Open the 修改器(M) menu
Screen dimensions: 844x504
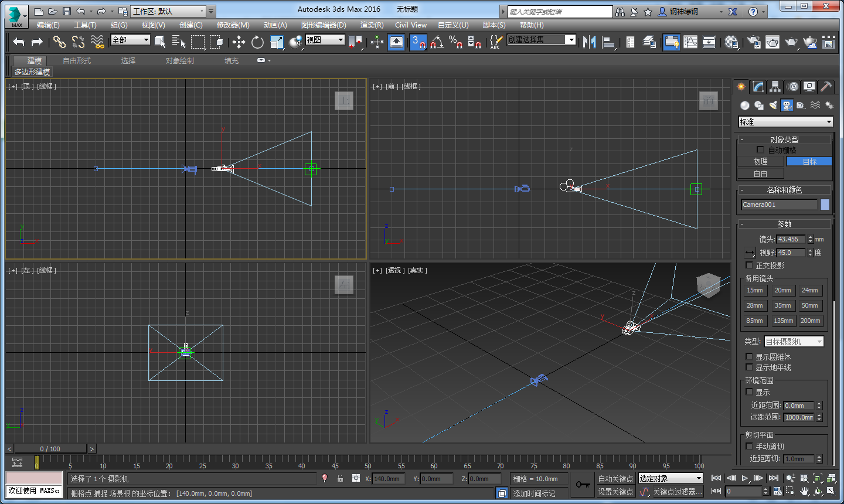[x=233, y=25]
